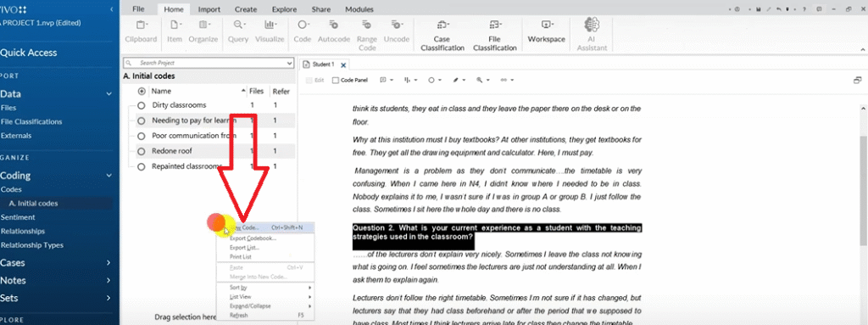
Task: Open the Visualize ribbon menu
Action: (270, 31)
